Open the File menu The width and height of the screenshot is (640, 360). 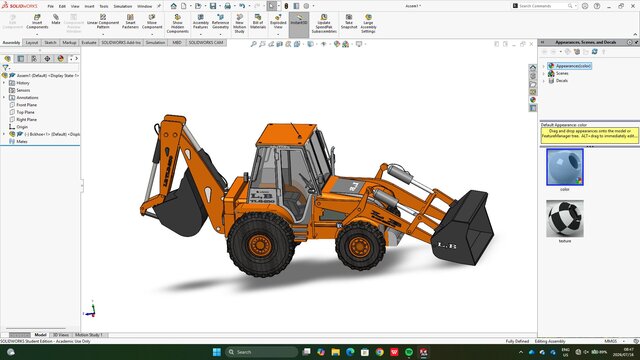coord(51,7)
